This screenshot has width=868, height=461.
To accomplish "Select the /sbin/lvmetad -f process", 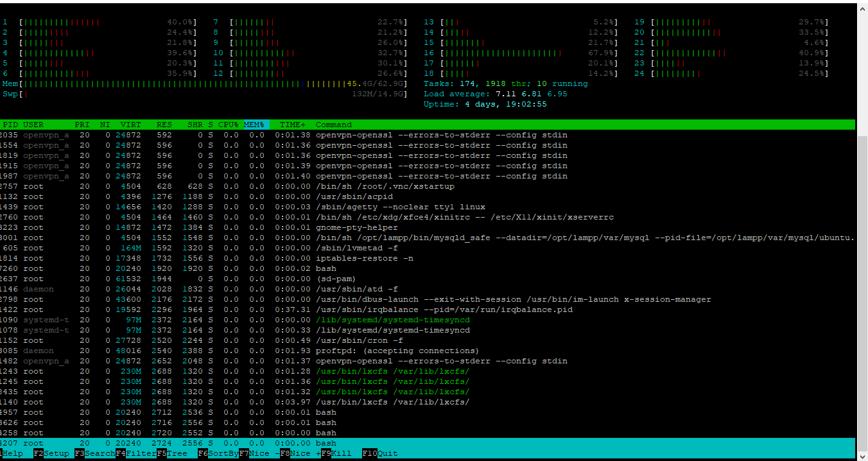I will pos(428,248).
